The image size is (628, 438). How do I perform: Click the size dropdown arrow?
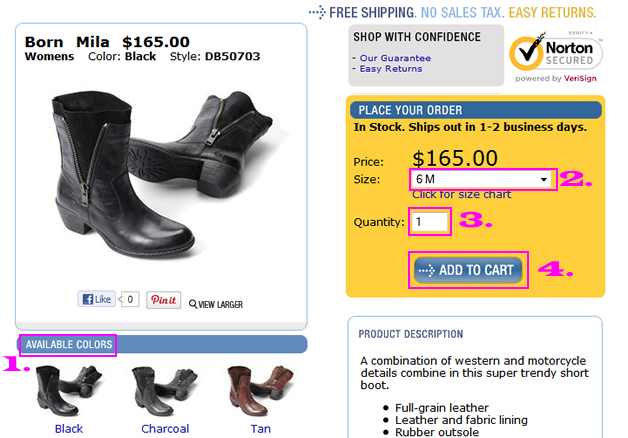pyautogui.click(x=544, y=179)
